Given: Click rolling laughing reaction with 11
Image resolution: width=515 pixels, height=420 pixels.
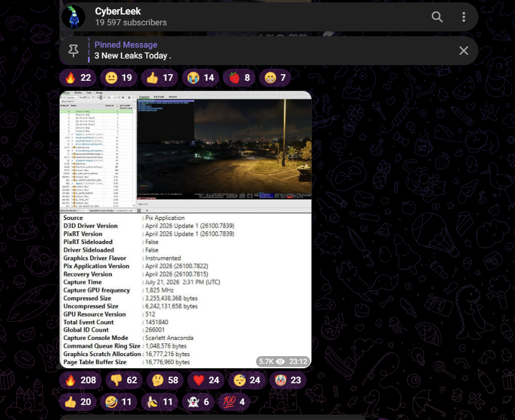Looking at the screenshot, I should [x=119, y=402].
